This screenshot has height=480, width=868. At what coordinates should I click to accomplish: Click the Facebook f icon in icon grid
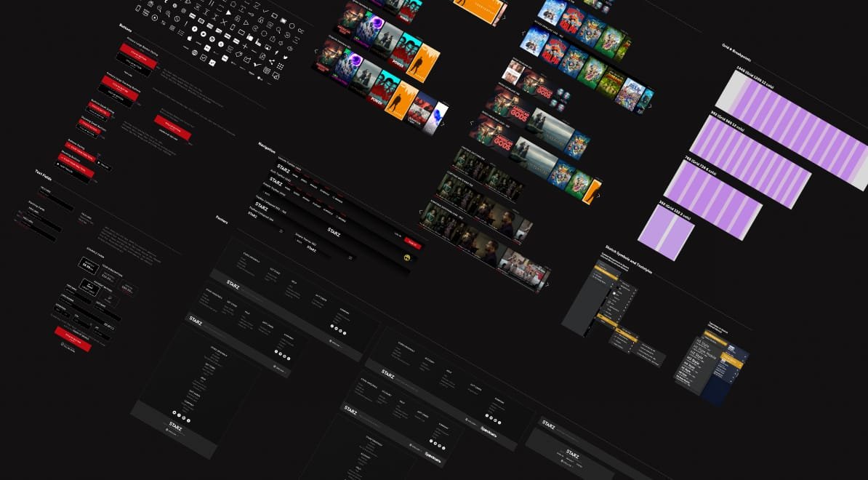coord(276,52)
